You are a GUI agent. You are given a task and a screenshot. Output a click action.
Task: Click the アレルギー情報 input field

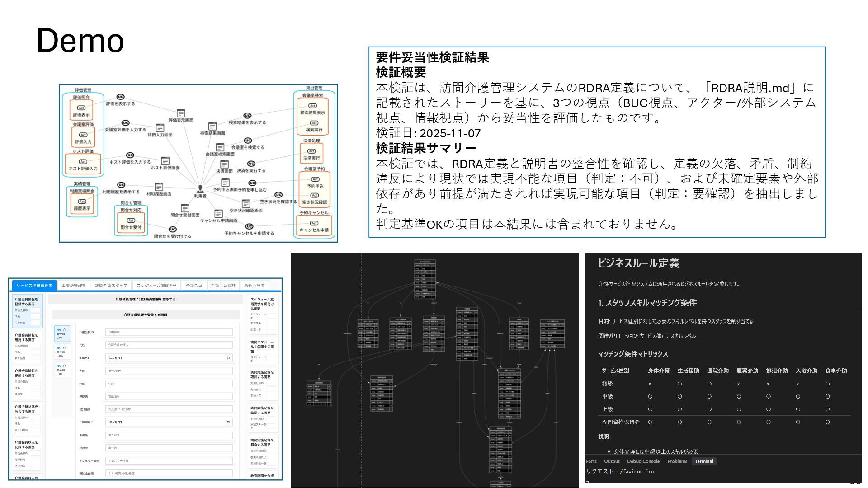click(169, 460)
